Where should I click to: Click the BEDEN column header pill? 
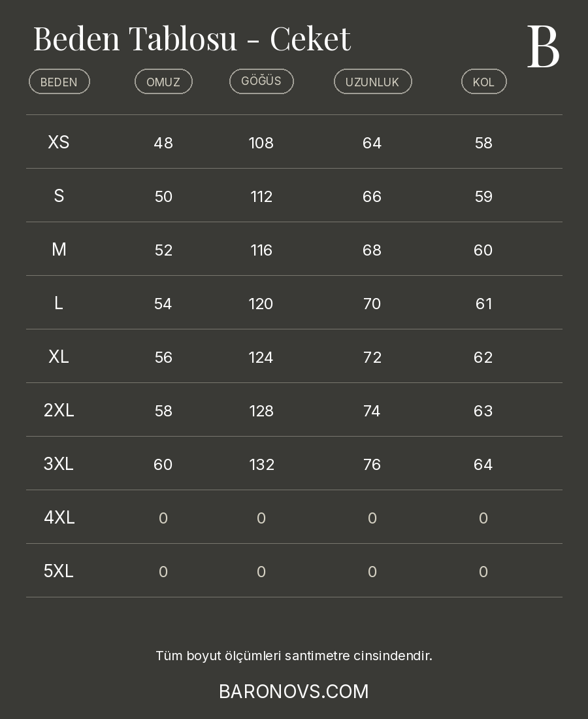[x=59, y=82]
